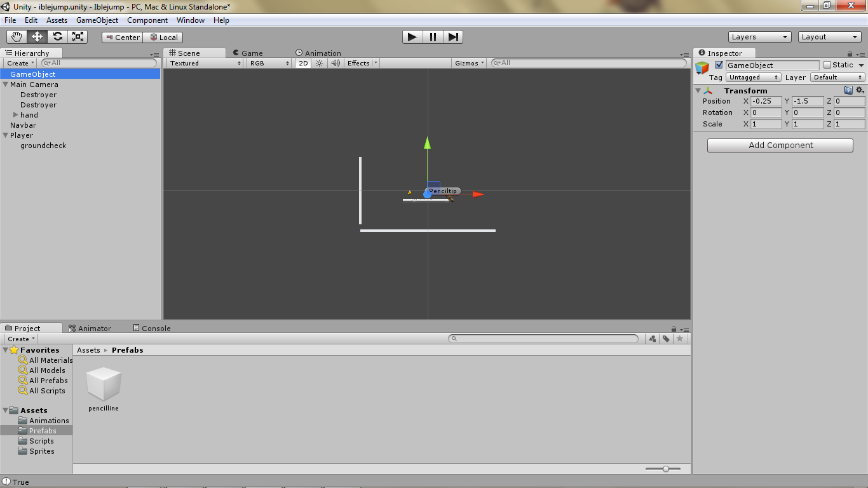Open the Window menu
The height and width of the screenshot is (488, 868).
coord(191,20)
